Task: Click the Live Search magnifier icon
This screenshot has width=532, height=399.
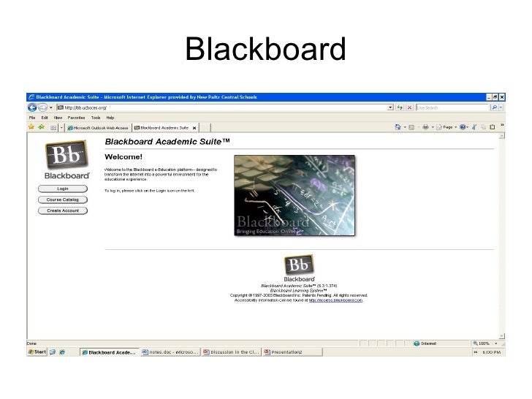Action: [494, 107]
